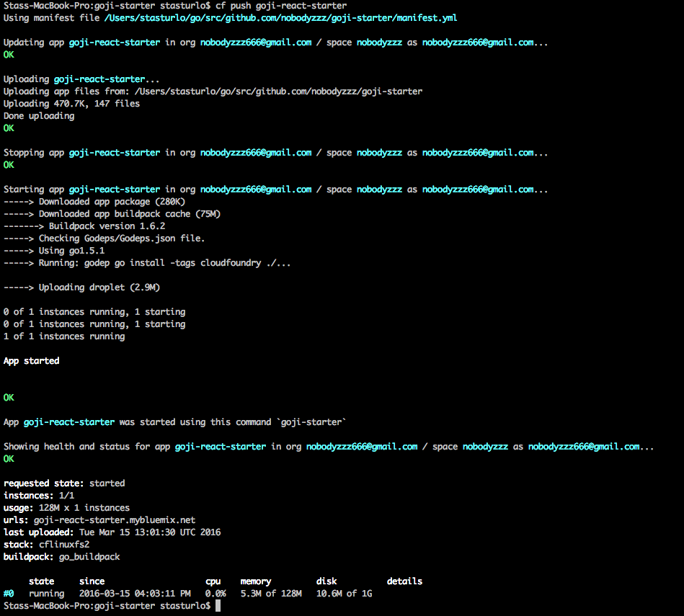Click the 'Stopping app' status line
684x616 pixels.
click(x=276, y=153)
